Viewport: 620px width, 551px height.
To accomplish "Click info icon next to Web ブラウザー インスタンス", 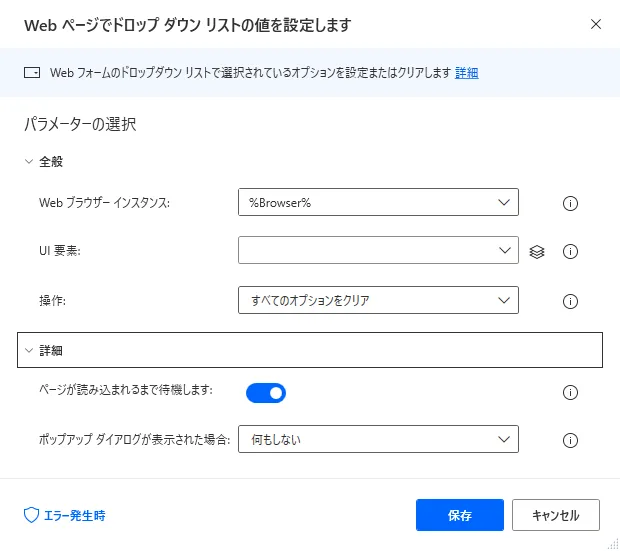I will [571, 203].
